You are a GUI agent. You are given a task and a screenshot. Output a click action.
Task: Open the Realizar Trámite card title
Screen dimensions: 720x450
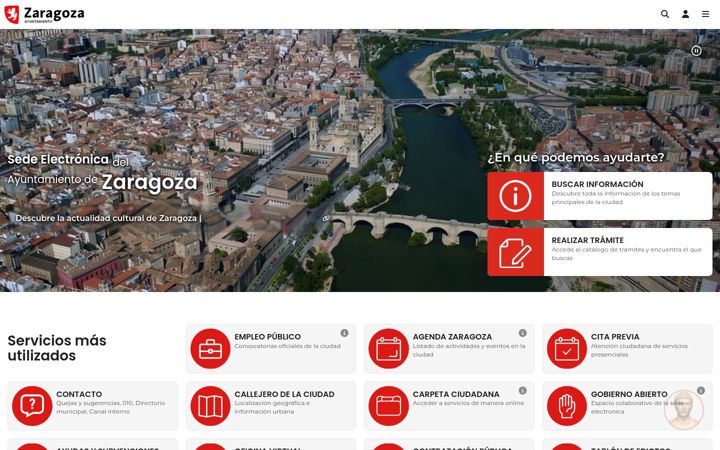click(x=587, y=240)
